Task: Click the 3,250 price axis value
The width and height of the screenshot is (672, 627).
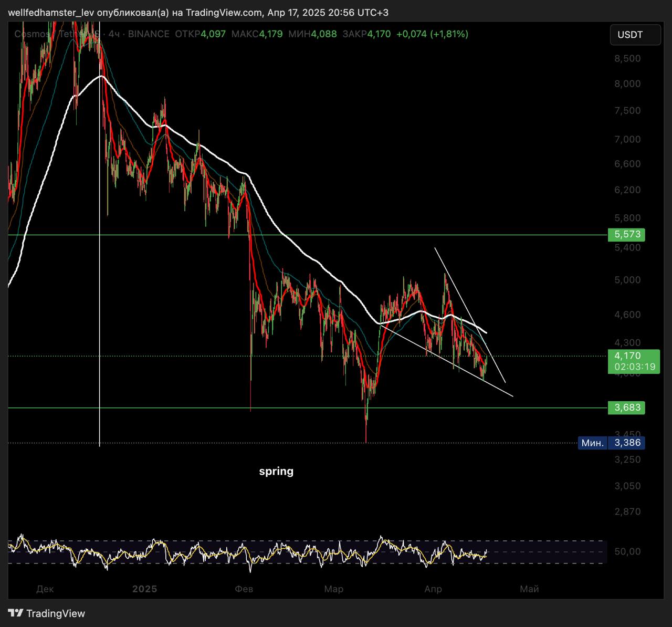Action: 627,459
